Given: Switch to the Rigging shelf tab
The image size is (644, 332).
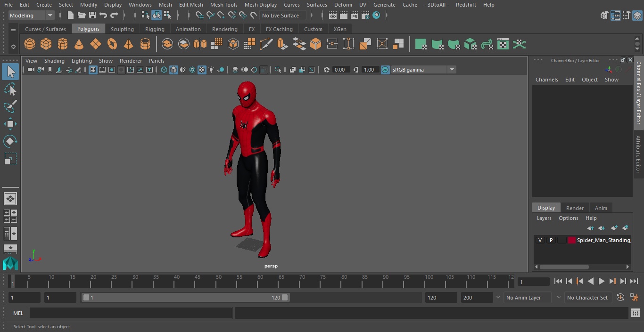Looking at the screenshot, I should (x=155, y=29).
